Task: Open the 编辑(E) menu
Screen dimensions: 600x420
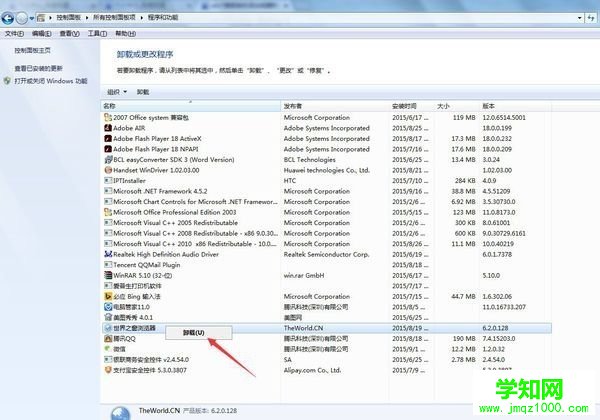Action: click(41, 34)
